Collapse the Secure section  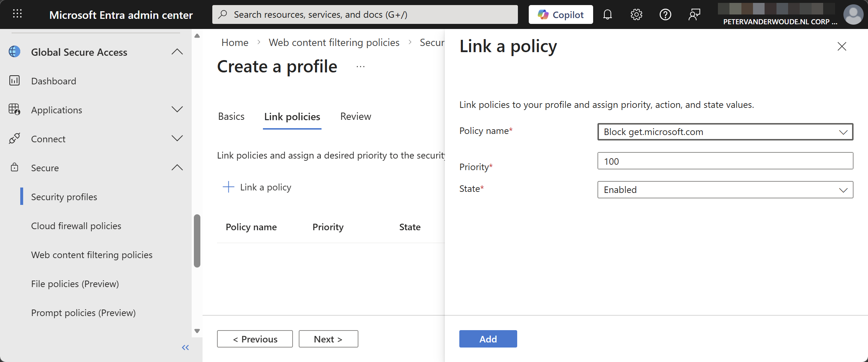pyautogui.click(x=177, y=168)
